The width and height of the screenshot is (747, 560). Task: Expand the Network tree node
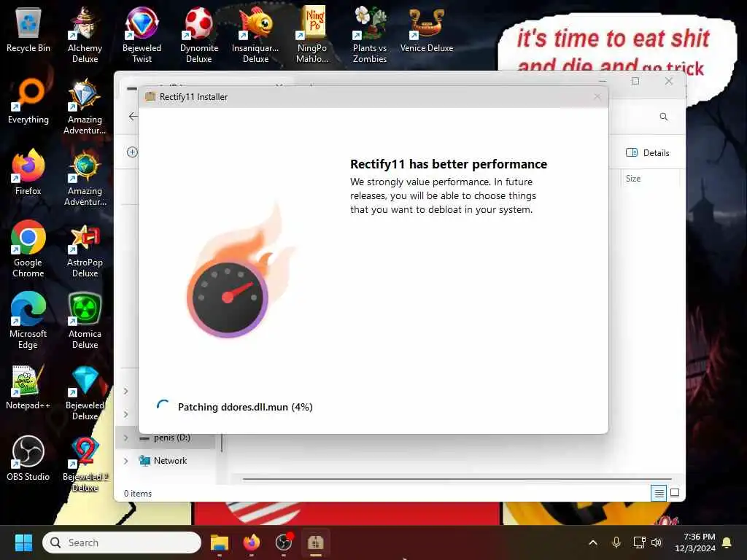tap(125, 461)
